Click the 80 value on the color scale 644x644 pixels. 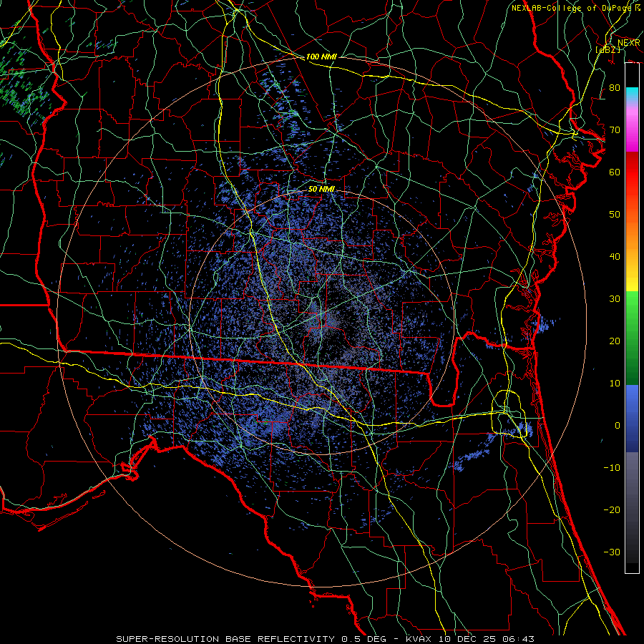[615, 87]
